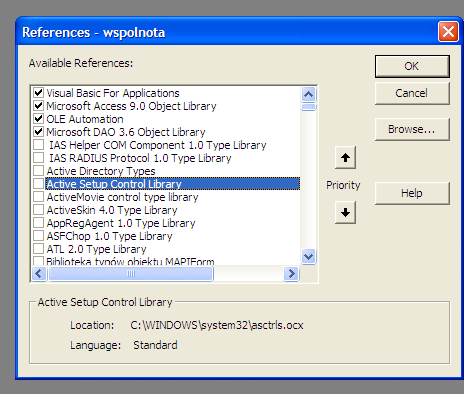Move reference down with Priority down arrow
464x394 pixels.
(345, 212)
